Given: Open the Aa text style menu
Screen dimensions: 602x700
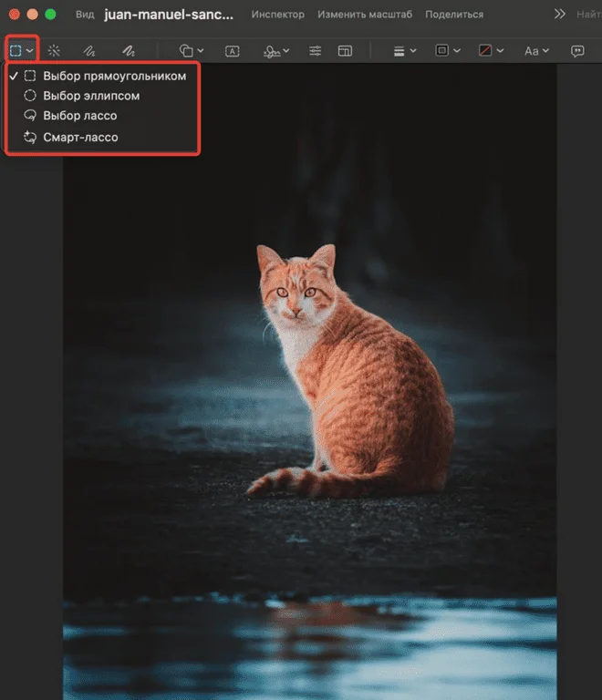Looking at the screenshot, I should pos(535,51).
